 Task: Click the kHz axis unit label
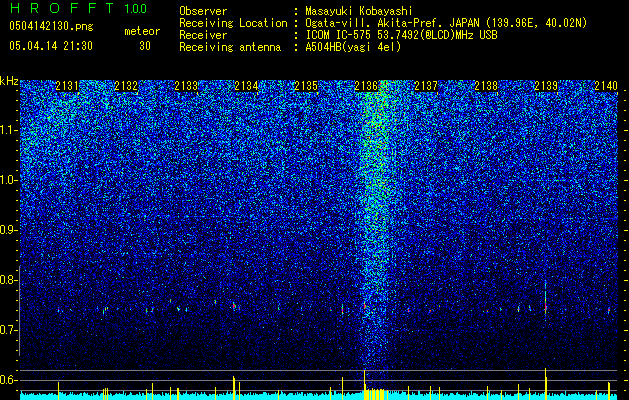coord(9,81)
